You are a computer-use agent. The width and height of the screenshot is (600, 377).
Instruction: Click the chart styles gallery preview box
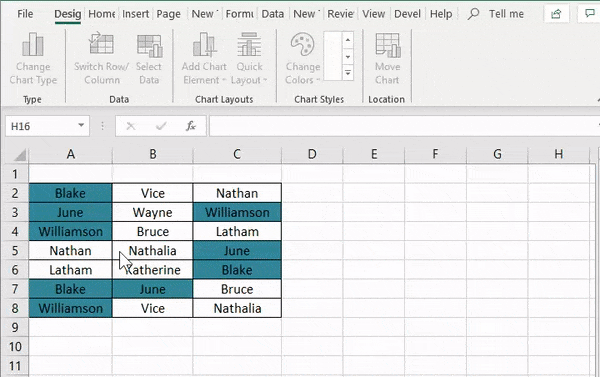pyautogui.click(x=333, y=56)
